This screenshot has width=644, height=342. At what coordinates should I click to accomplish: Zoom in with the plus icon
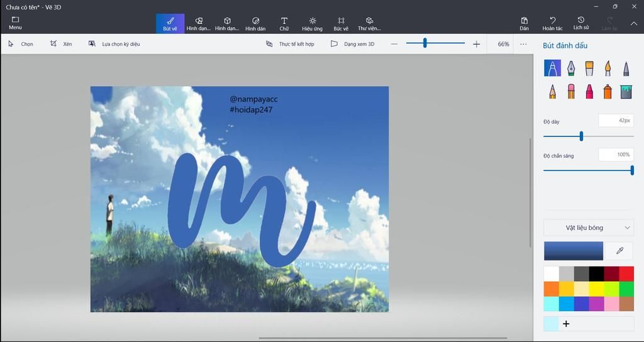pos(477,44)
